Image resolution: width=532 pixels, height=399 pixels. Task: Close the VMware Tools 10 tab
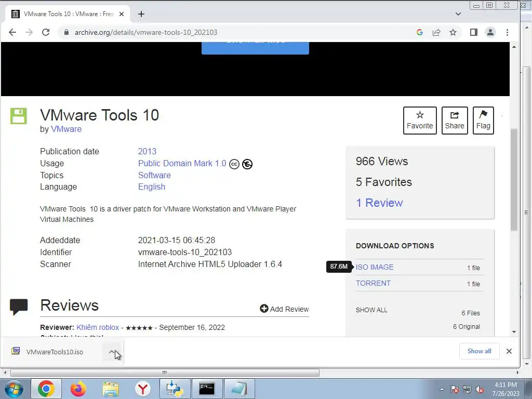[122, 14]
